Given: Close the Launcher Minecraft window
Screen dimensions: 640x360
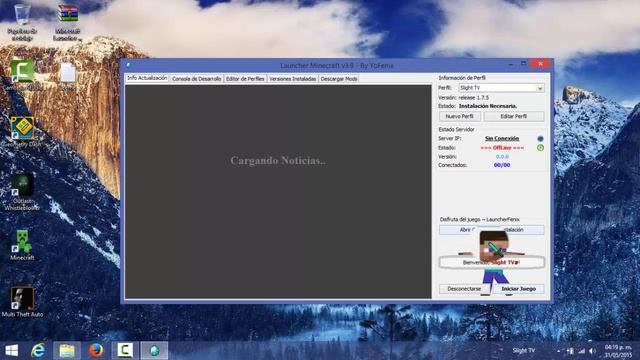Looking at the screenshot, I should point(540,64).
